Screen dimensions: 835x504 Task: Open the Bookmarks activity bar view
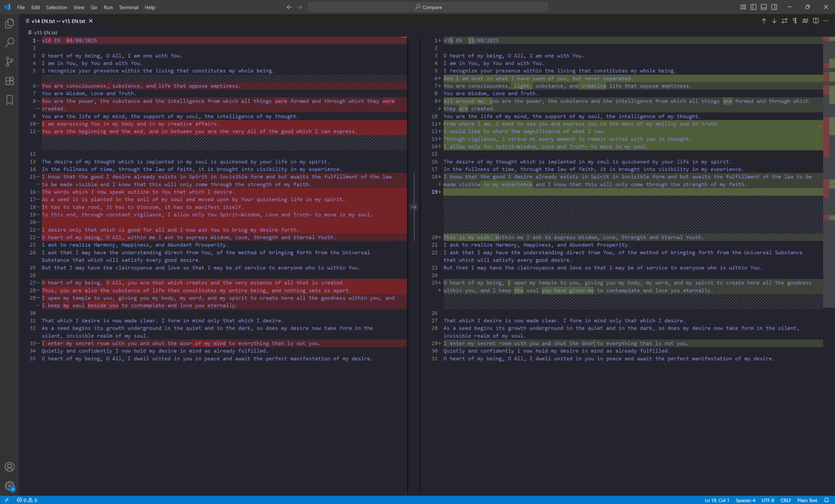(x=9, y=100)
